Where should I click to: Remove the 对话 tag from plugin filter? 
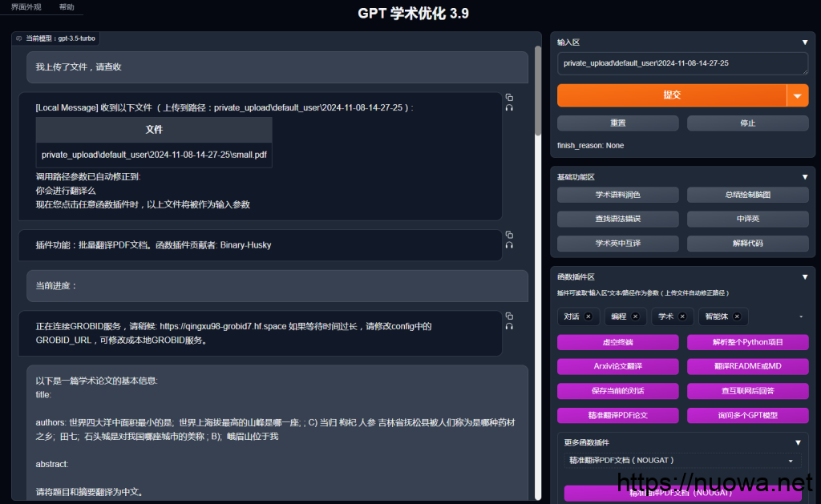click(x=588, y=317)
